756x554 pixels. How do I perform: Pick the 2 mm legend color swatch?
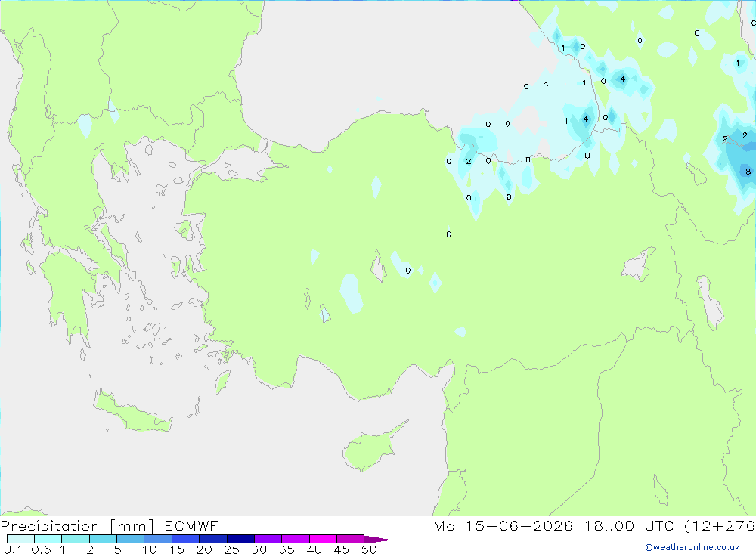[x=103, y=539]
